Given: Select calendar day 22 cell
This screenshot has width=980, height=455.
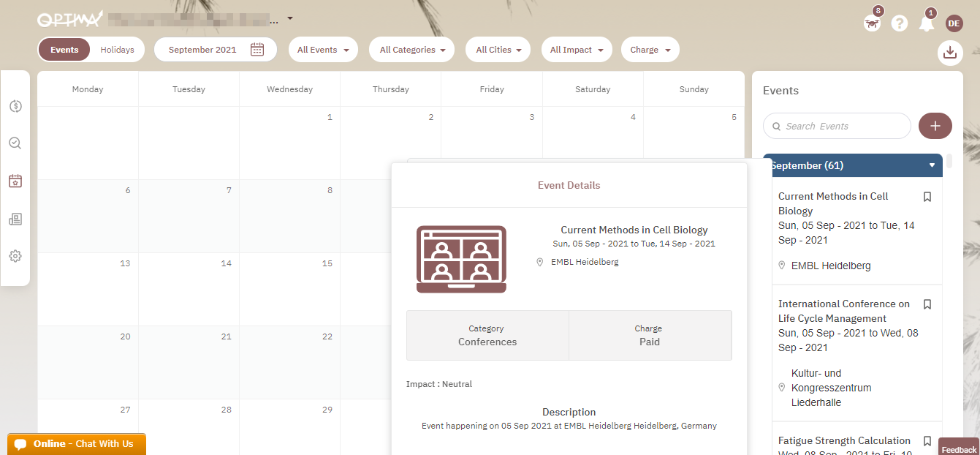Looking at the screenshot, I should [x=289, y=362].
